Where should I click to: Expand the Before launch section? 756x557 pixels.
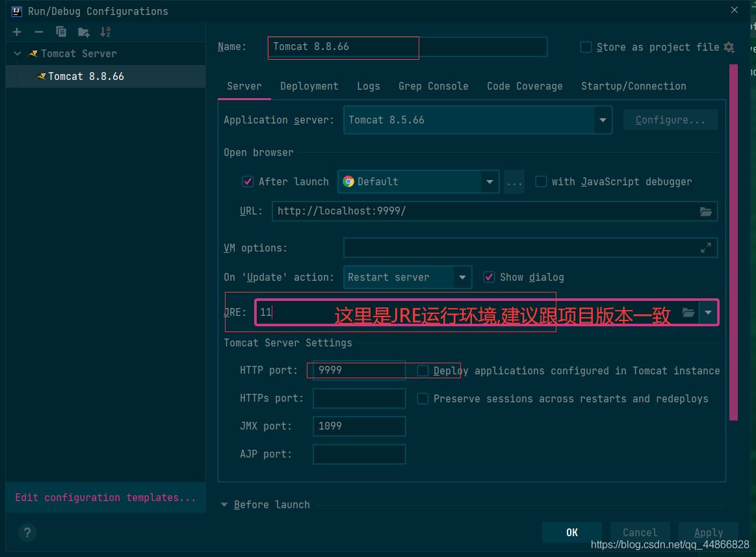click(225, 504)
